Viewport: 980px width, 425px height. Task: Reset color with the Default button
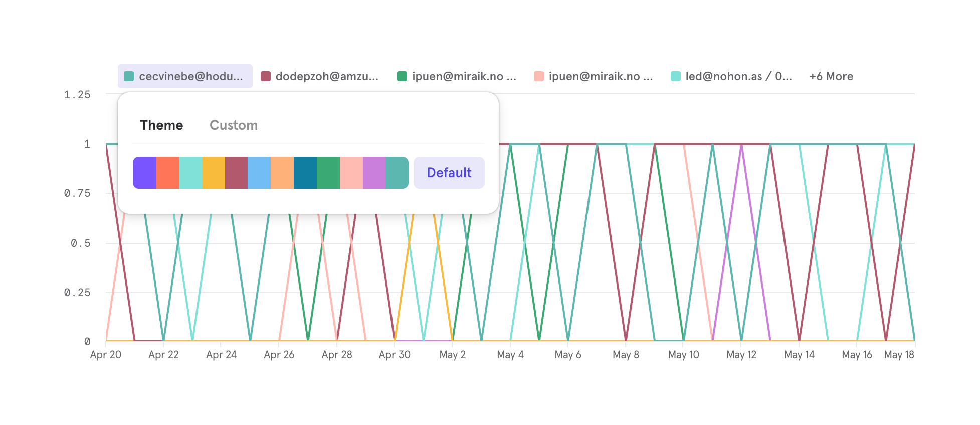point(449,173)
